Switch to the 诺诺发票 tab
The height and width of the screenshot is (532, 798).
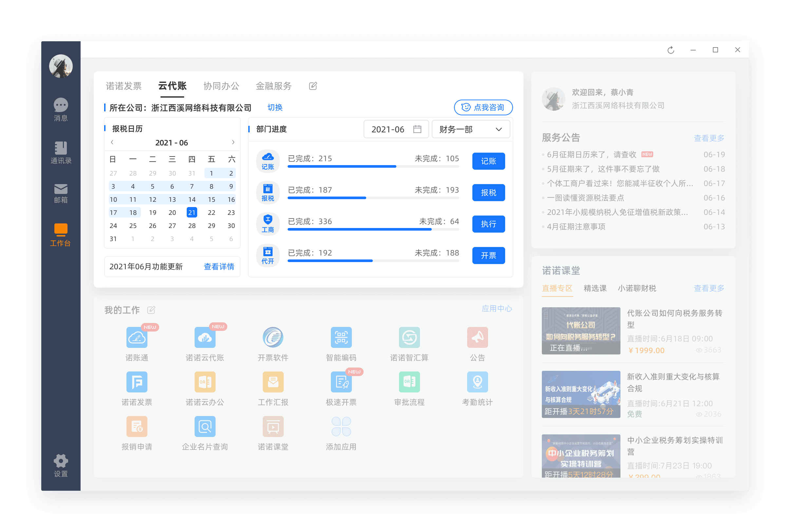coord(123,86)
